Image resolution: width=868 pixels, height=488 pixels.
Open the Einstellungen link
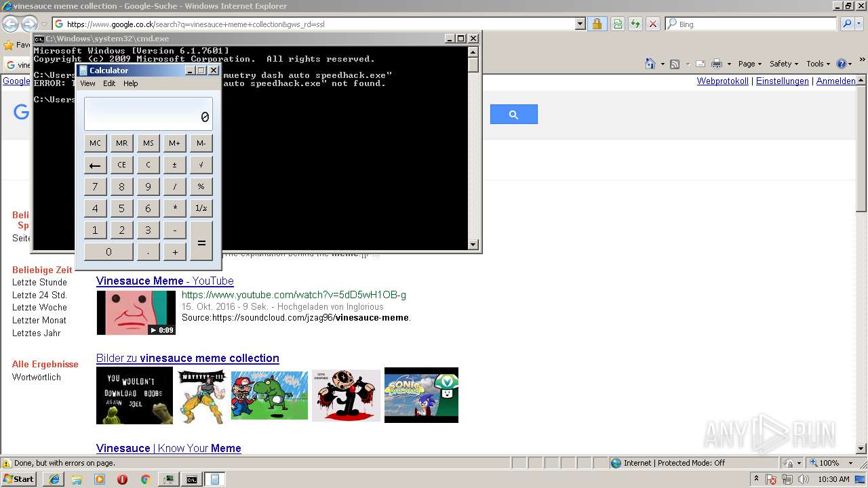tap(783, 81)
